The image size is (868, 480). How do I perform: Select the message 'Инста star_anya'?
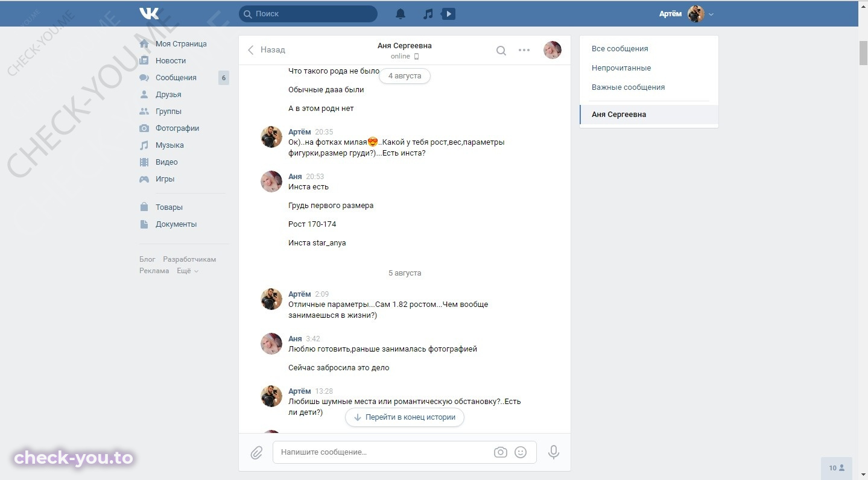[x=317, y=243]
